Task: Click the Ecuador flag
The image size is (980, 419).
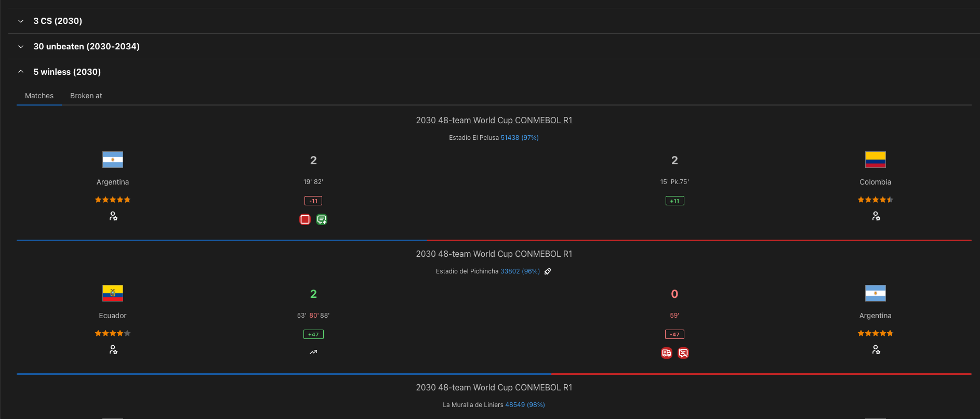Action: pyautogui.click(x=113, y=293)
